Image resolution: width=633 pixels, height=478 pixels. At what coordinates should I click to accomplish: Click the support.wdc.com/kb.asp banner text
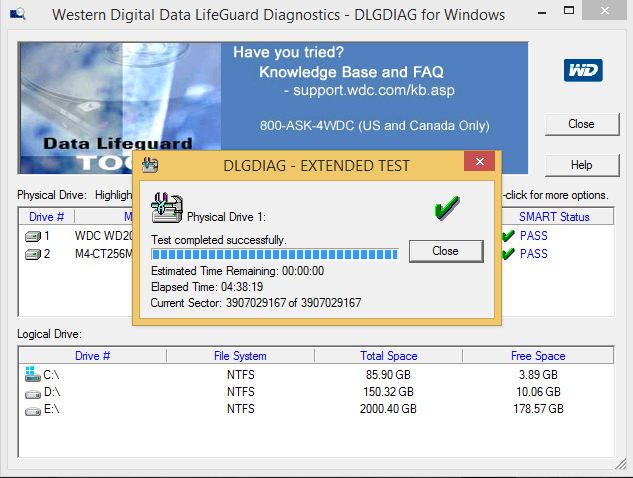(373, 90)
